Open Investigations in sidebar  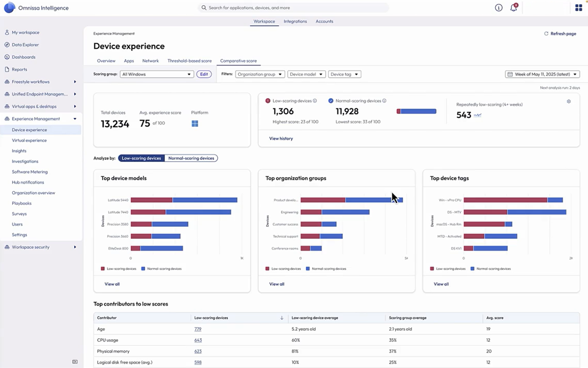pyautogui.click(x=25, y=161)
